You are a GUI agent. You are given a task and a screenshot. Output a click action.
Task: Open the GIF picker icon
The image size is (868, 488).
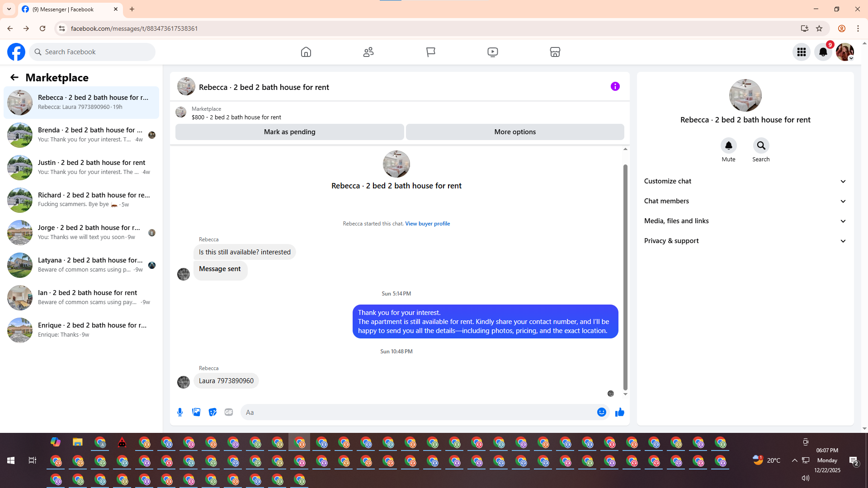[x=229, y=412]
